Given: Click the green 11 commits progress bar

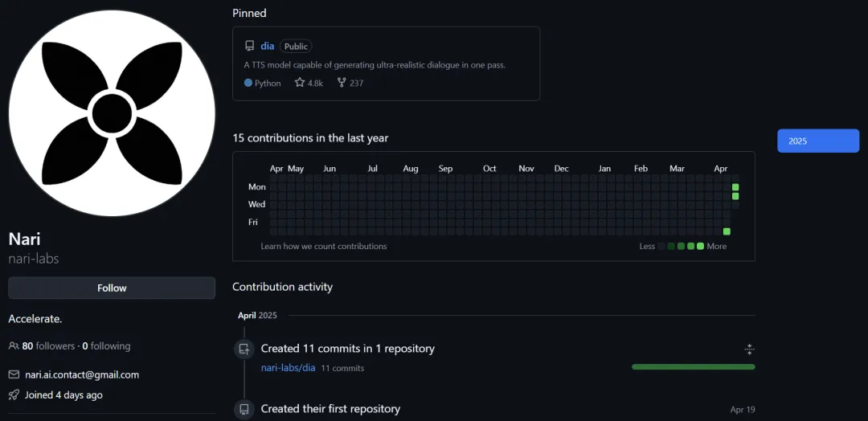Looking at the screenshot, I should pos(693,367).
